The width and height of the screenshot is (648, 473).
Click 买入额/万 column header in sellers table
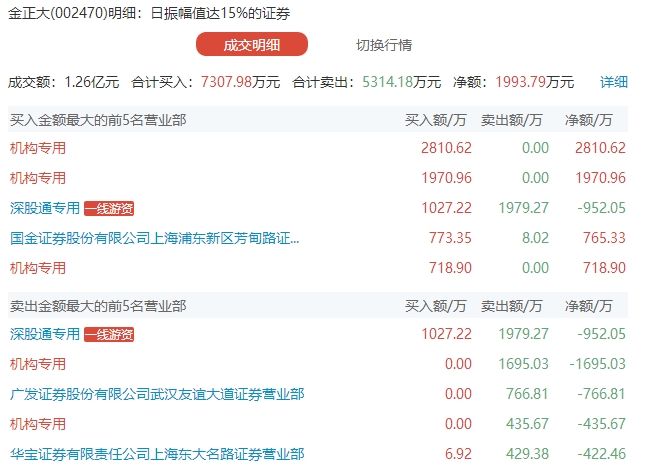tap(436, 306)
